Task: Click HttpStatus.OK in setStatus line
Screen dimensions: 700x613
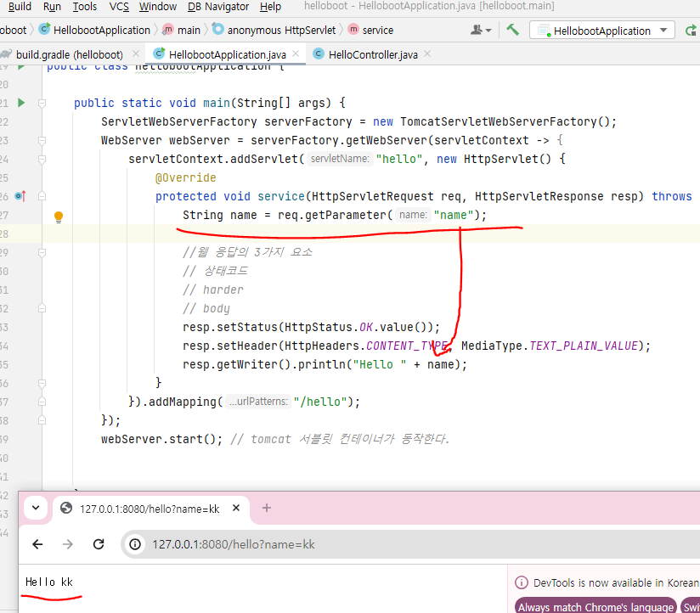Action: point(329,328)
